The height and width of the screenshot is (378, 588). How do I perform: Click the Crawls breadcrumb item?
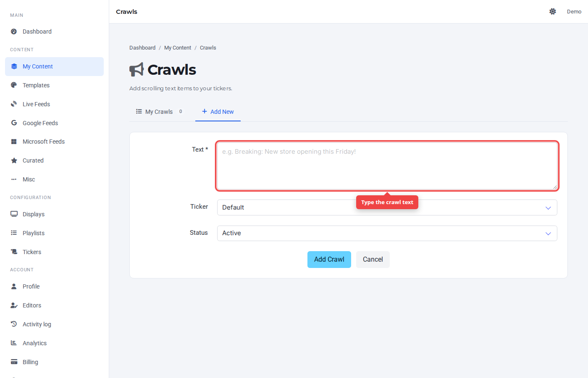(x=208, y=48)
